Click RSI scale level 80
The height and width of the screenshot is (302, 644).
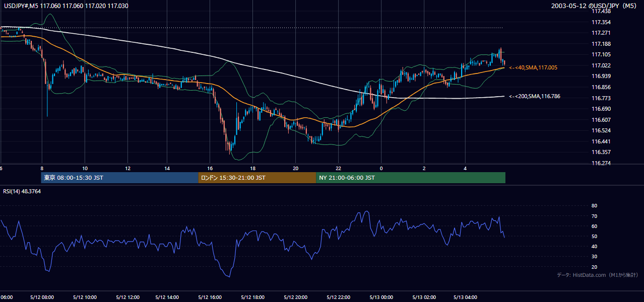pos(594,206)
